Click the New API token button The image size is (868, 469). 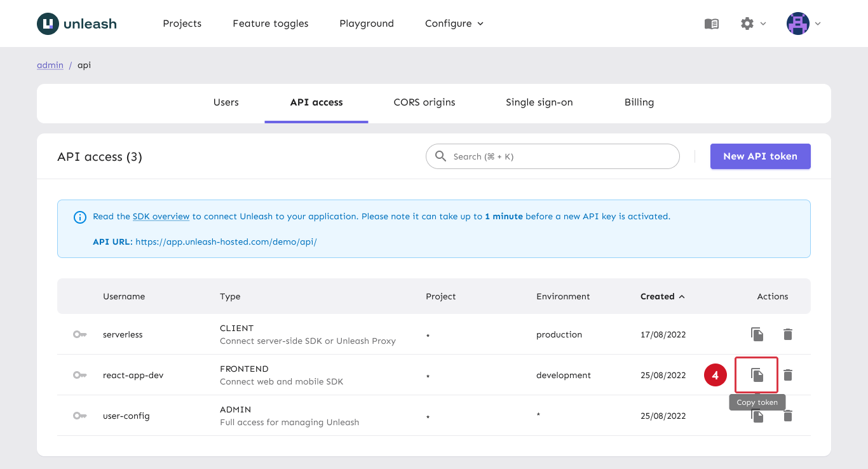tap(760, 156)
